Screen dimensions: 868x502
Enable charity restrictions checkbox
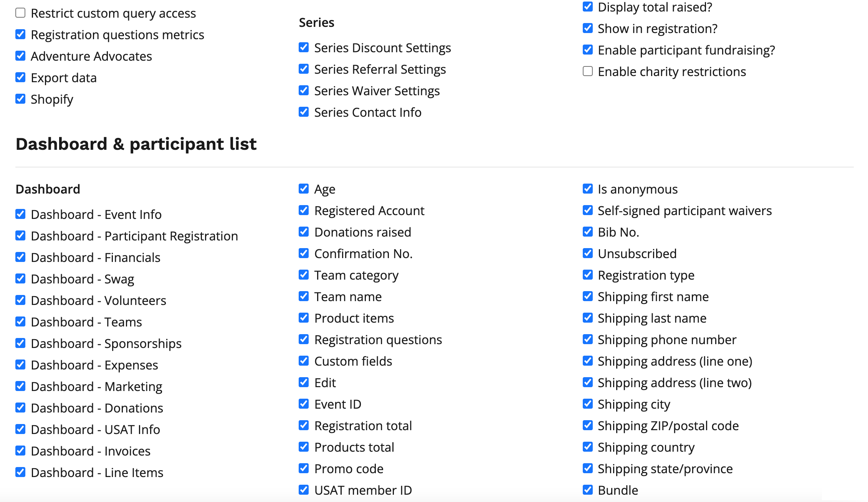pyautogui.click(x=587, y=71)
